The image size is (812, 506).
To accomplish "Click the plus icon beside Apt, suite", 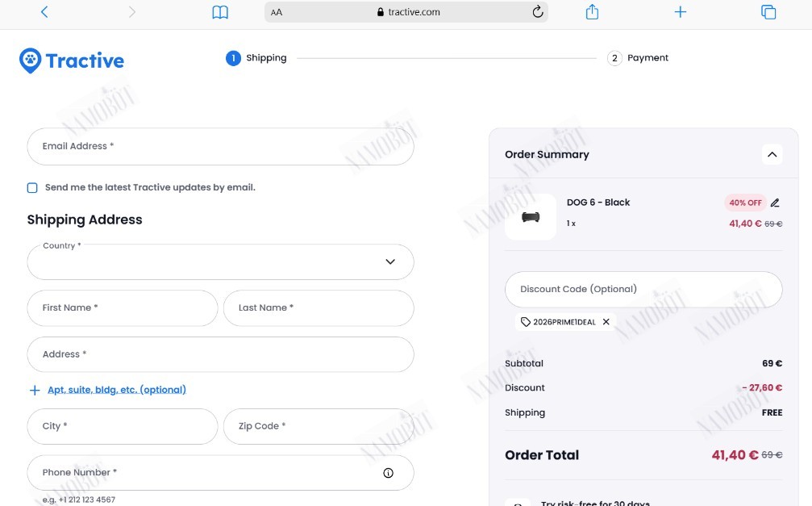I will [x=35, y=390].
